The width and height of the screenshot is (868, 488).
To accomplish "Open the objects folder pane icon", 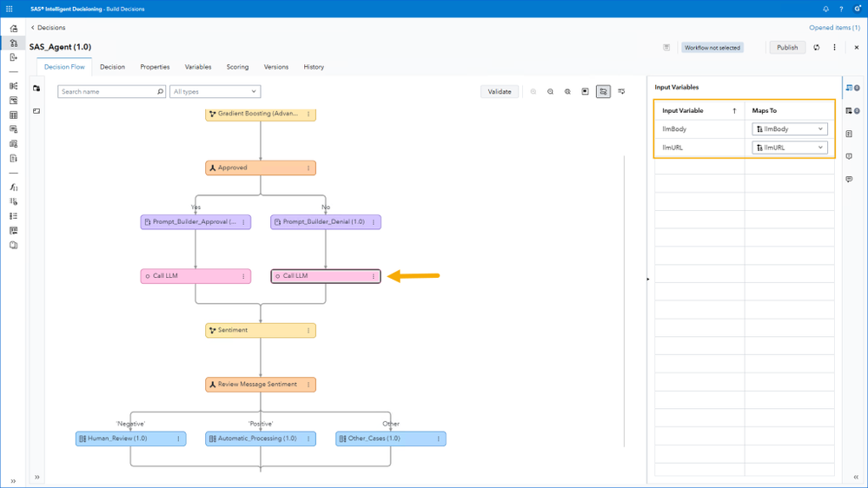I will [x=36, y=89].
